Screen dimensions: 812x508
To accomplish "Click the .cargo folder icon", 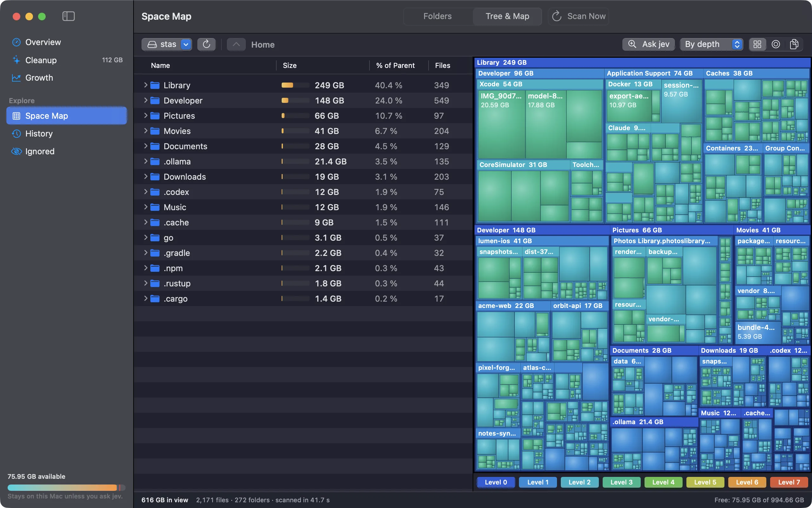I will coord(155,299).
